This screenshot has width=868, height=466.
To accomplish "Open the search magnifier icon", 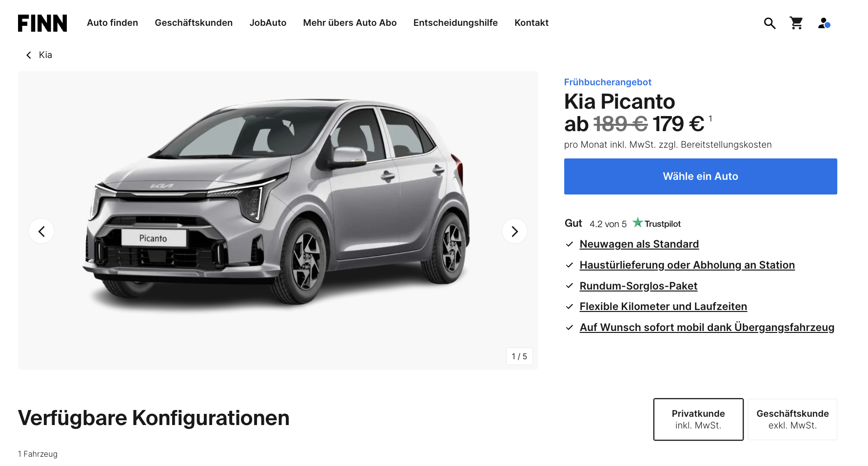I will (769, 23).
